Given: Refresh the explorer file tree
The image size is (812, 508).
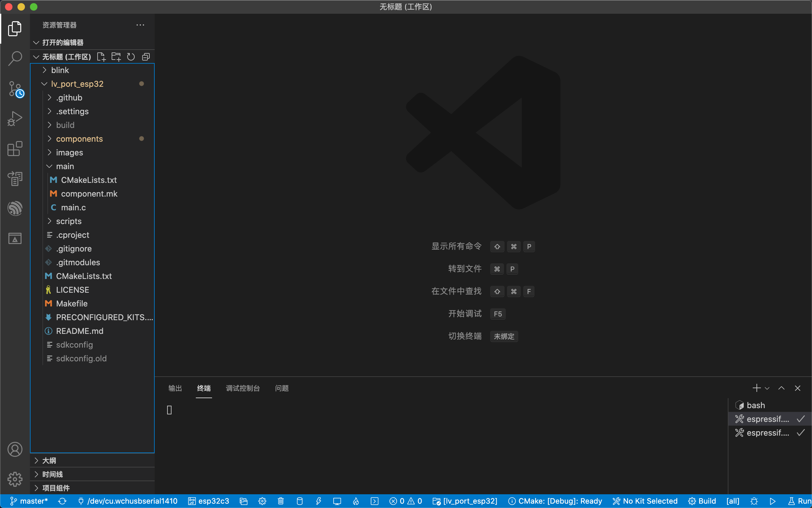Looking at the screenshot, I should [x=131, y=57].
